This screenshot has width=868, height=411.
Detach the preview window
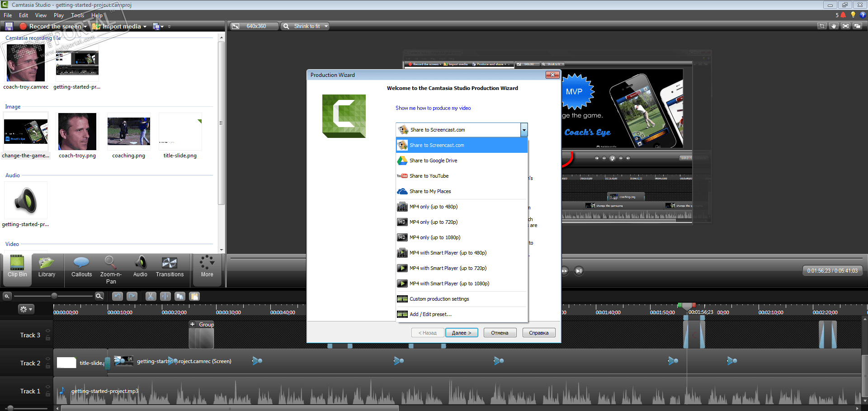(x=857, y=26)
